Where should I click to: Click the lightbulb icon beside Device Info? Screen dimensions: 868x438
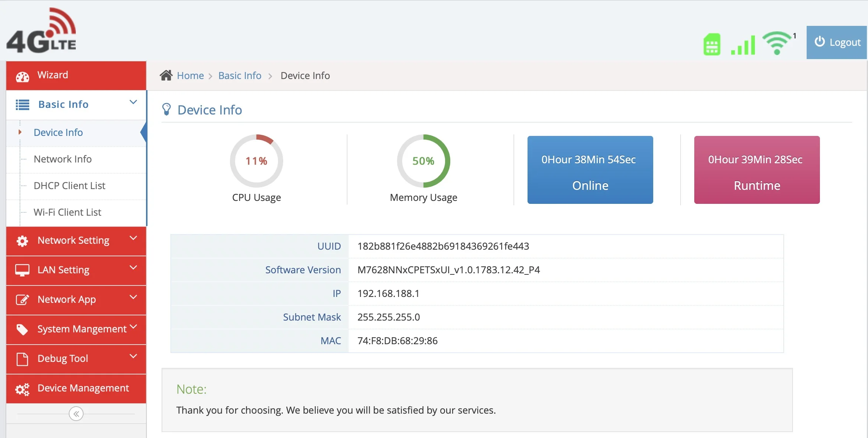[x=166, y=109]
